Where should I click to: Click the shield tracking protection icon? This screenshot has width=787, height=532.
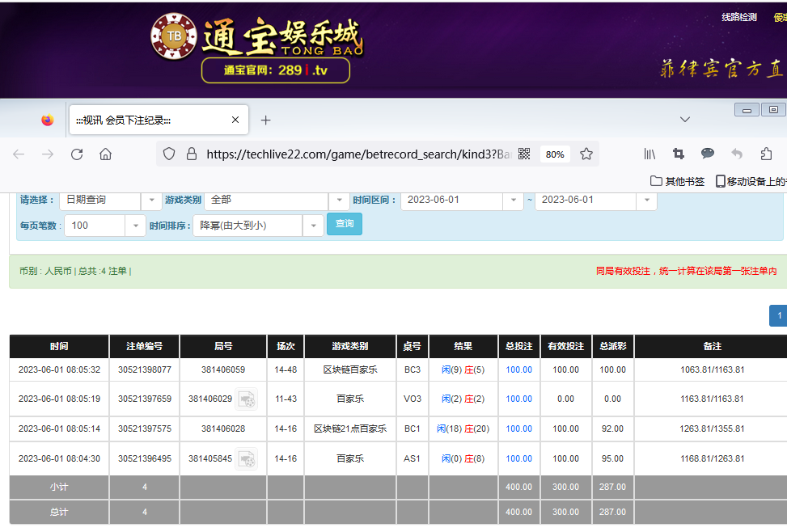click(169, 154)
